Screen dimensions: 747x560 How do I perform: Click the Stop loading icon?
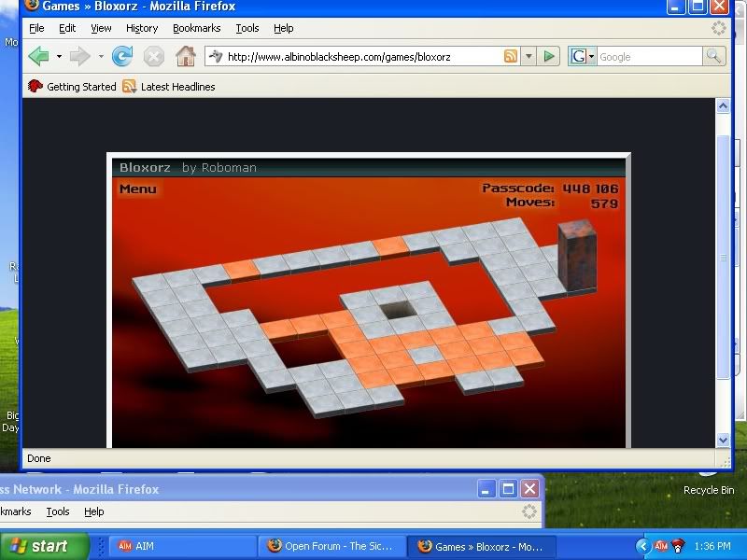(154, 57)
